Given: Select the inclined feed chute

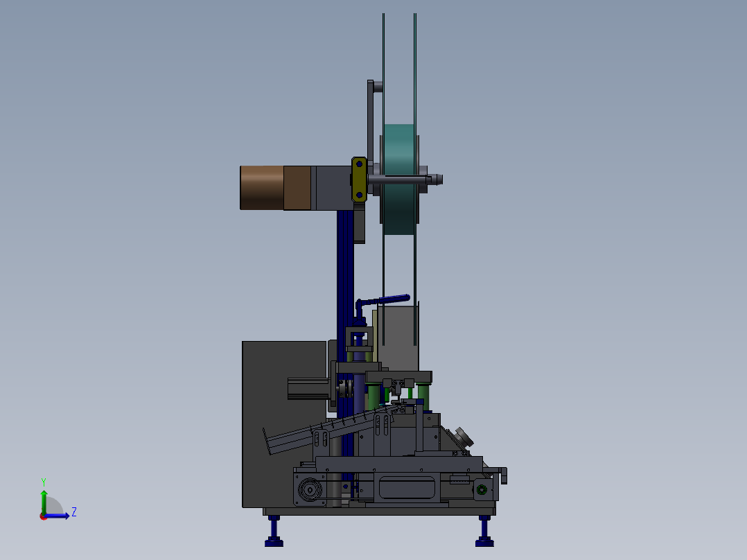Looking at the screenshot, I should point(328,428).
